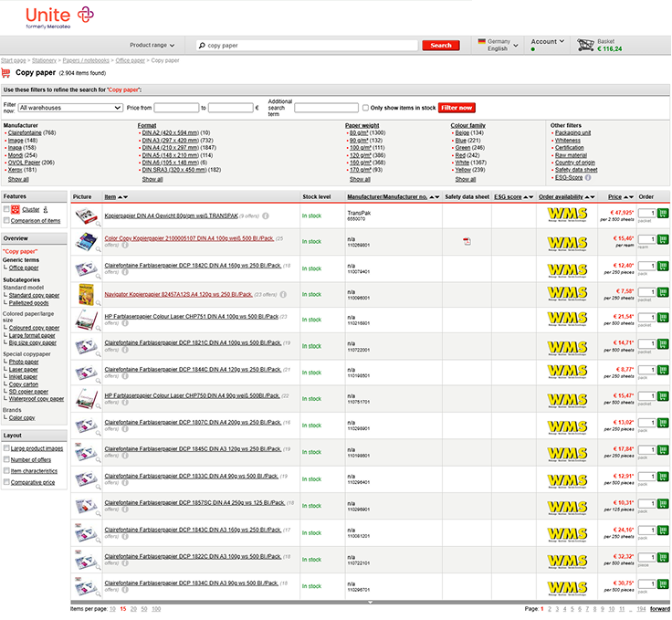
Task: Go to the forward page link
Action: pos(660,609)
